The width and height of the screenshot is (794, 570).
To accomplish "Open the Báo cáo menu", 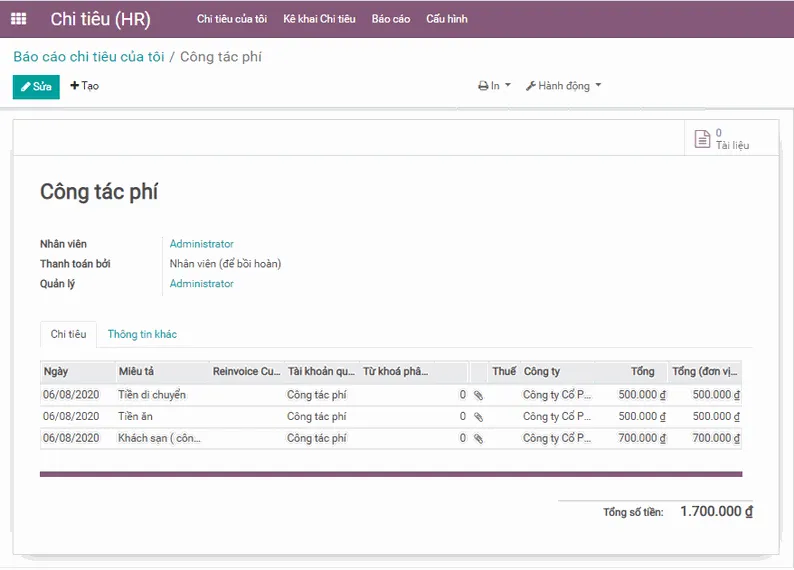I will [x=391, y=19].
